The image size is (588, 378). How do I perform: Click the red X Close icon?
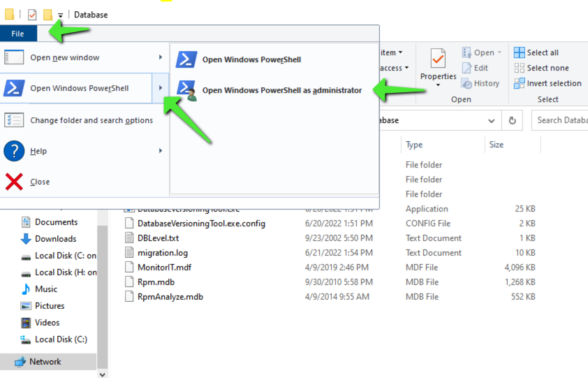tap(14, 182)
